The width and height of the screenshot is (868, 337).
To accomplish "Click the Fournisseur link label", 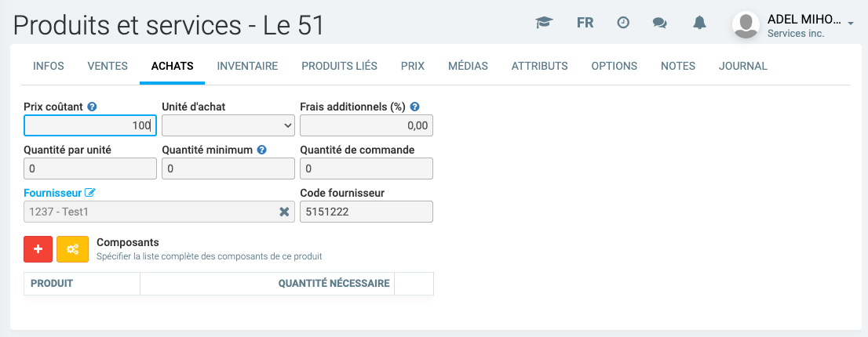I will click(53, 193).
